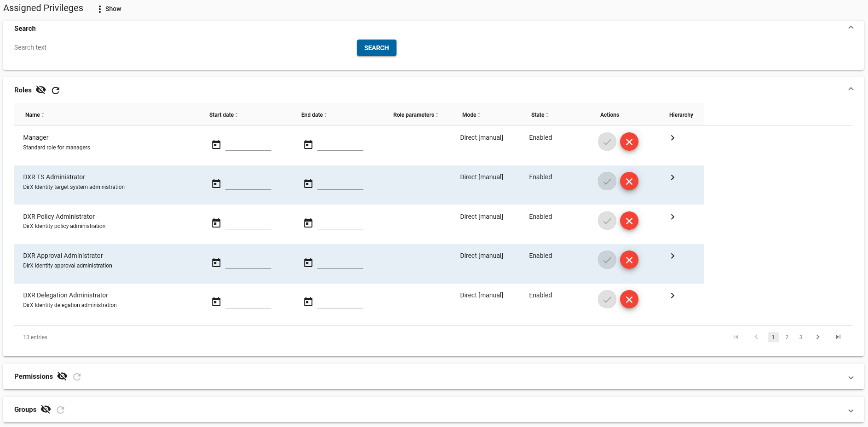Open End date calendar for DXR TS Administrator
Image resolution: width=868 pixels, height=427 pixels.
coord(308,184)
